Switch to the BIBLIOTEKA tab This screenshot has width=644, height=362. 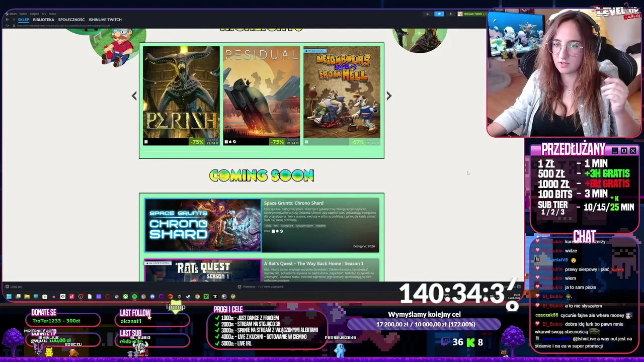pos(43,20)
